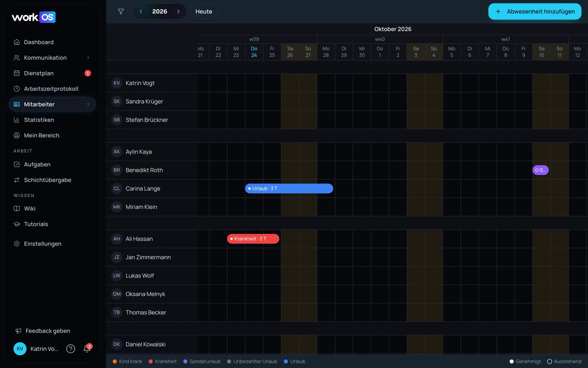This screenshot has width=588, height=368.
Task: Open help question mark icon
Action: tap(71, 348)
